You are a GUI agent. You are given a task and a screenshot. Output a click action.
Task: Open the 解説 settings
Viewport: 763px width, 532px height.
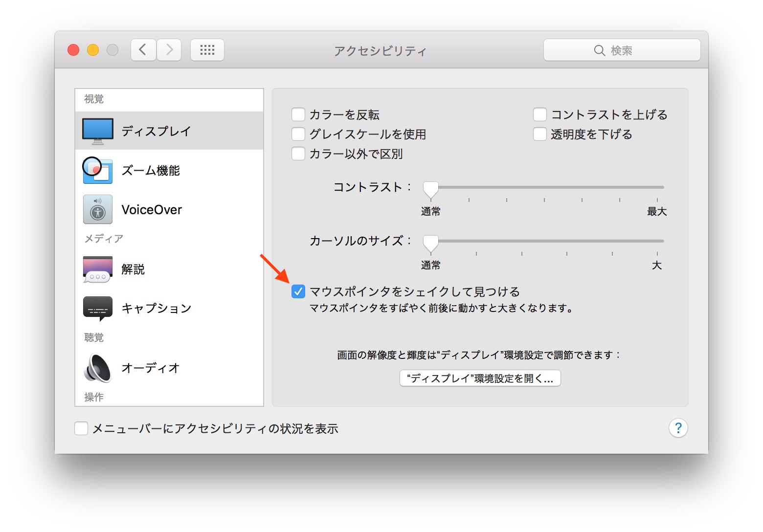click(x=97, y=269)
